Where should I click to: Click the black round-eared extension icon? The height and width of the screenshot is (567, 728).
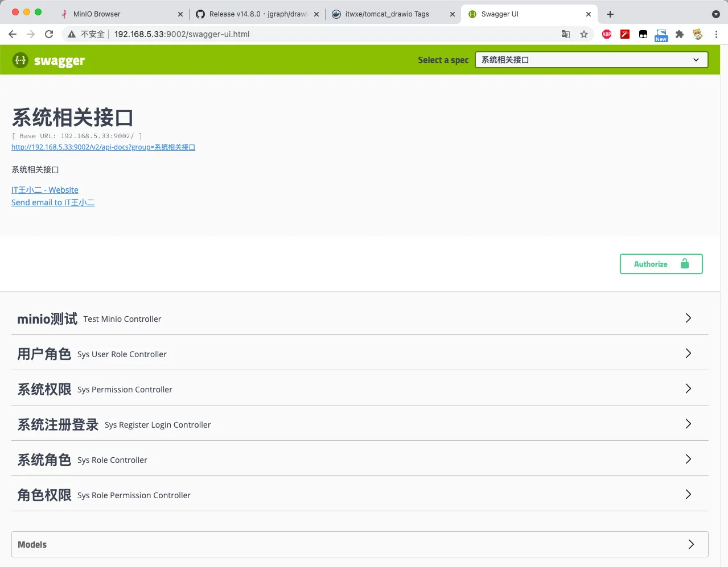pos(643,34)
